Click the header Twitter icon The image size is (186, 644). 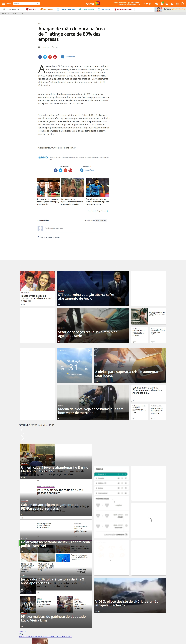(x=147, y=4)
